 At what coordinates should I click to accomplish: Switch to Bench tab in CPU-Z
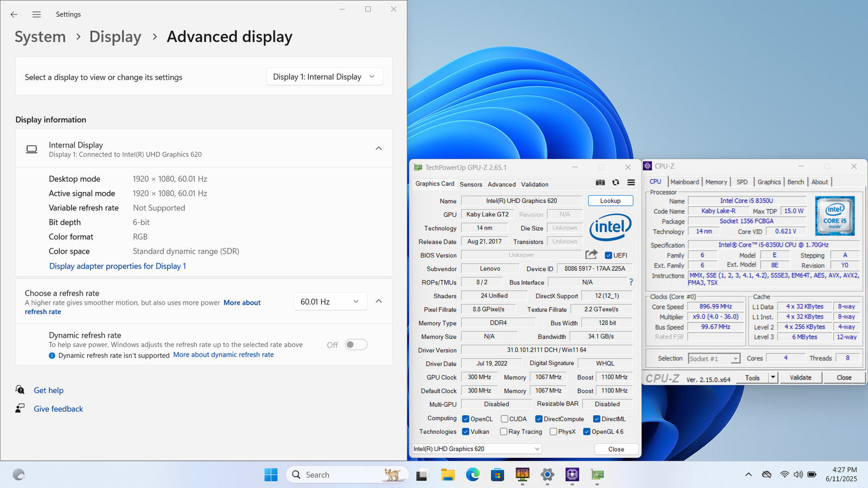tap(796, 182)
